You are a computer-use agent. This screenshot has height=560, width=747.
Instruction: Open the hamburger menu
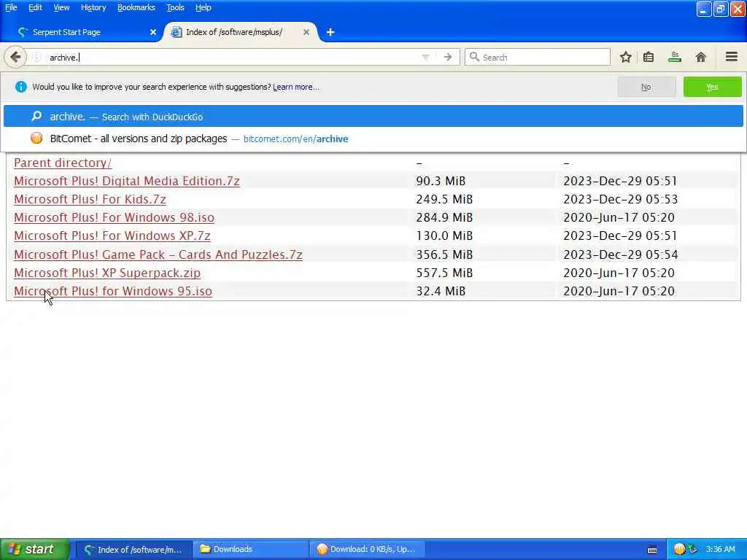(732, 57)
